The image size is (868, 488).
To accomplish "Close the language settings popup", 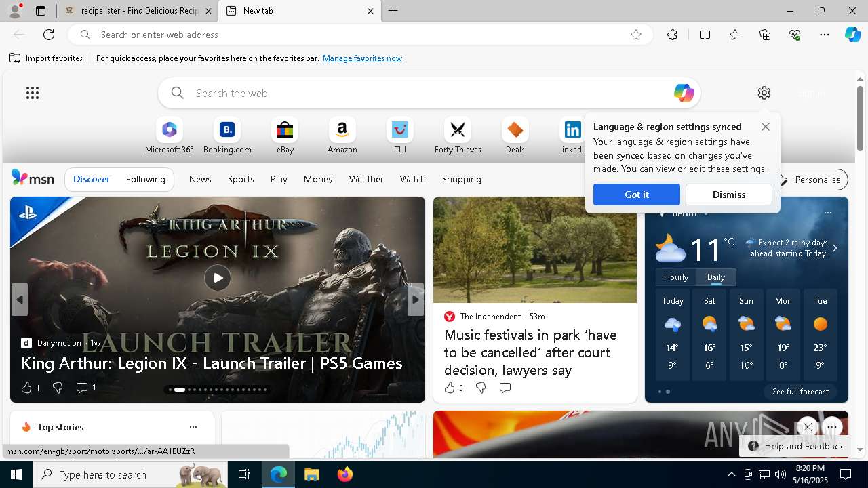I will click(766, 127).
